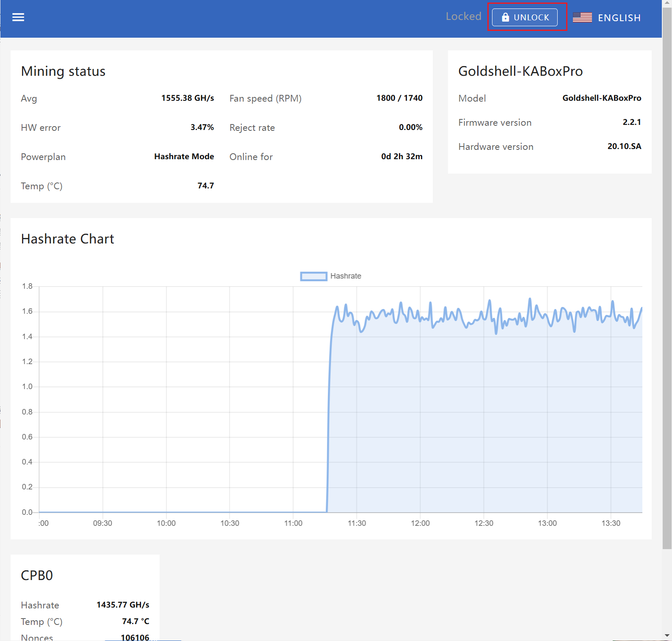Select the Temp value 74.7 in Mining status
This screenshot has width=672, height=641.
point(206,185)
